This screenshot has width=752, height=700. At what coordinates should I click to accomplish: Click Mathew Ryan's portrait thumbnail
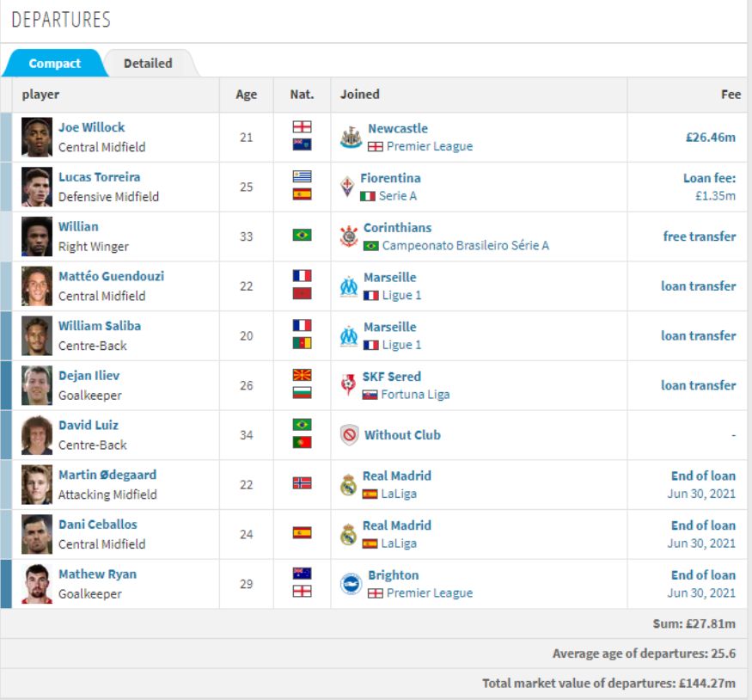pyautogui.click(x=37, y=584)
